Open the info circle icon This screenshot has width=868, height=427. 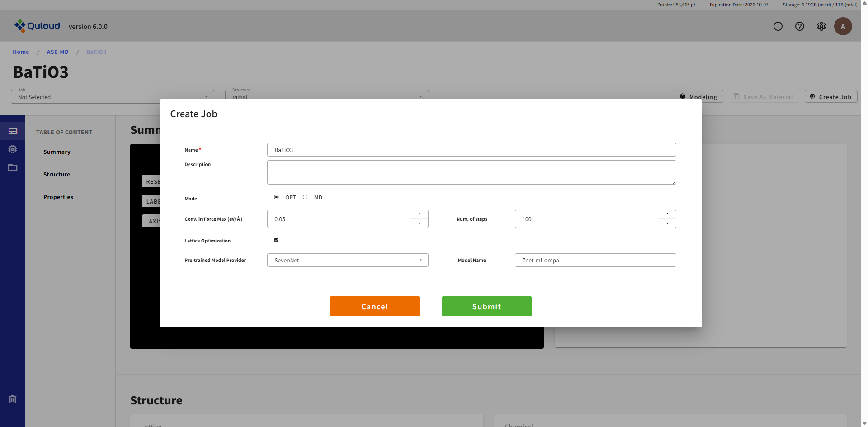[x=778, y=26]
